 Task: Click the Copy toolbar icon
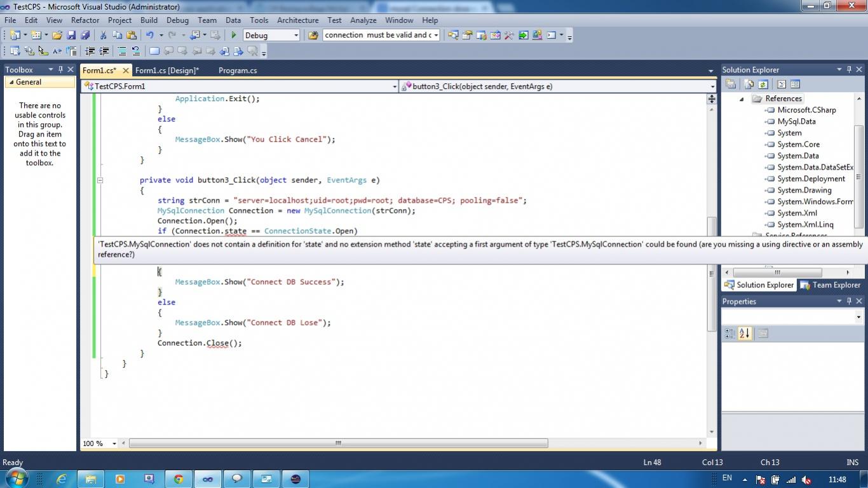point(118,35)
